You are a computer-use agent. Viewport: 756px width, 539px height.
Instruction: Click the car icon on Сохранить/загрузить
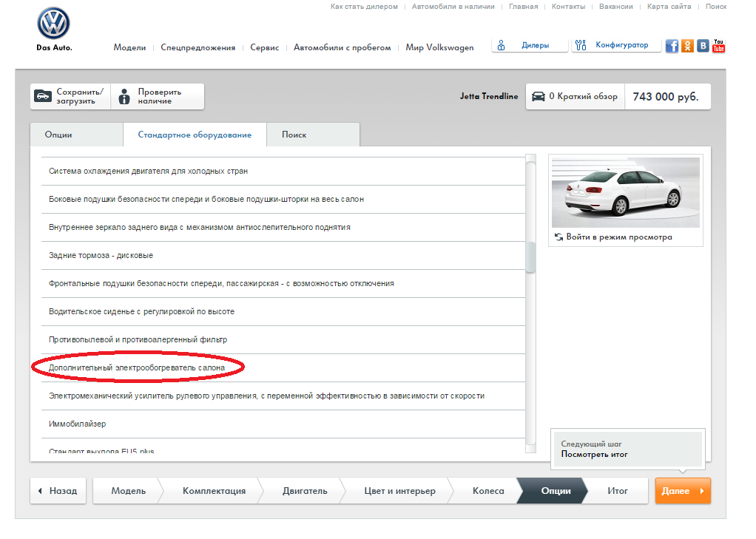click(x=43, y=96)
